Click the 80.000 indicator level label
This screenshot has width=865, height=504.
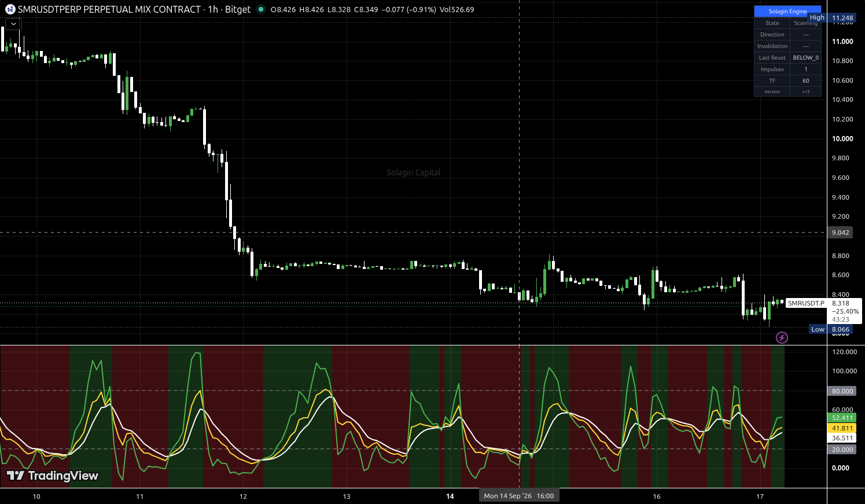click(x=842, y=391)
